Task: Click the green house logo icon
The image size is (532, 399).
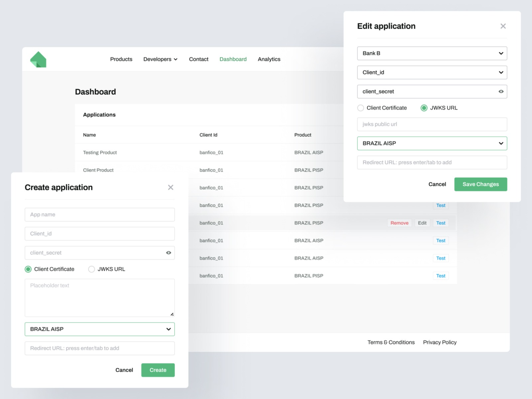Action: coord(38,60)
